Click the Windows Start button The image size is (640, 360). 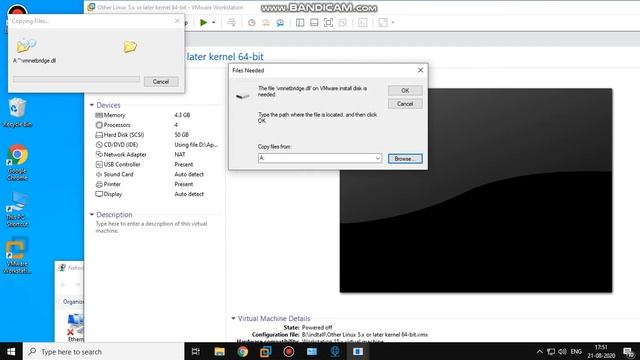point(11,351)
